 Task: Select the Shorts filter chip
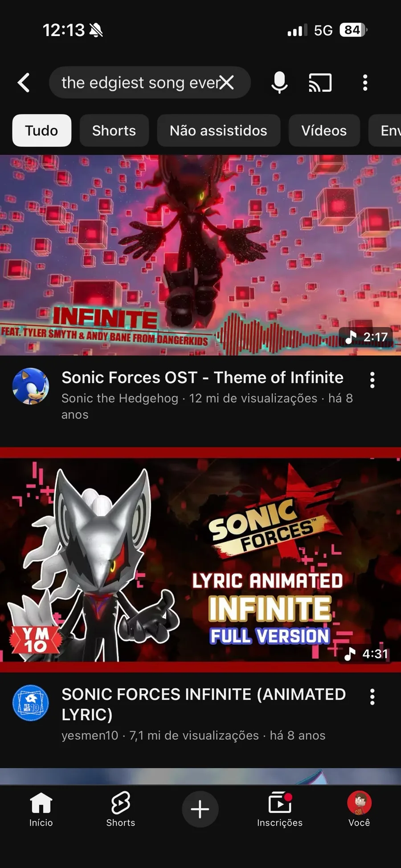tap(114, 130)
